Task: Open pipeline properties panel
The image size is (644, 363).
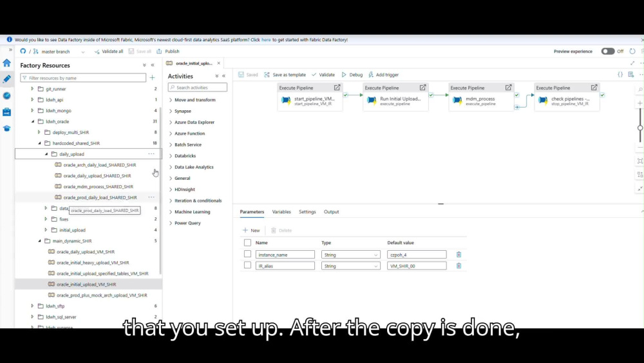Action: click(631, 74)
